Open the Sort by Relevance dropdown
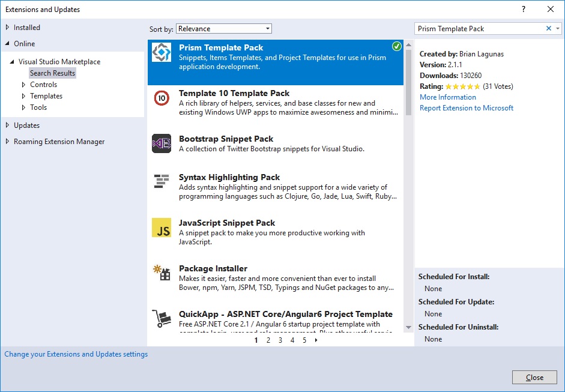The image size is (565, 392). point(224,29)
